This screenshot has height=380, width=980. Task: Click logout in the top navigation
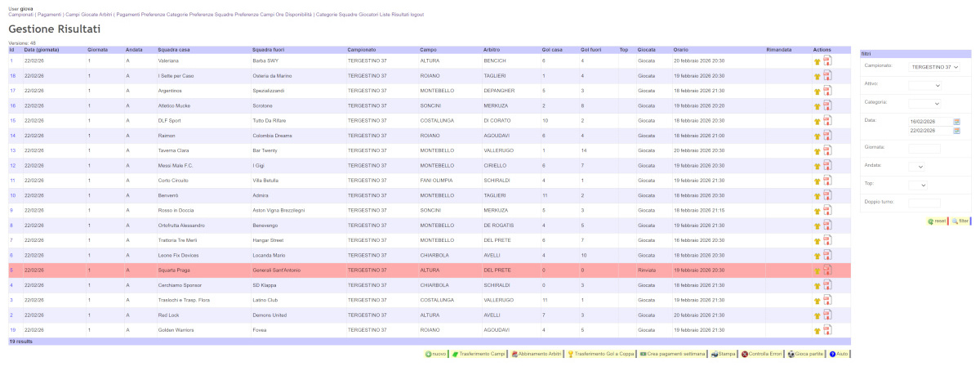coord(414,15)
